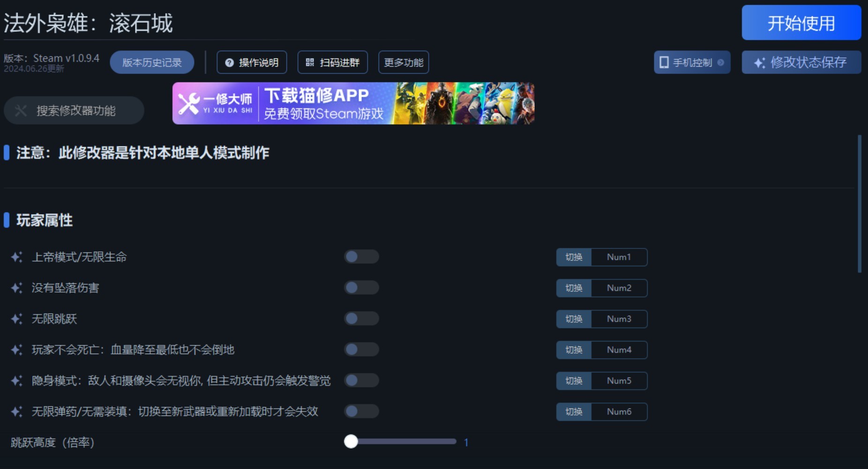868x469 pixels.
Task: Click sparkle icon beside 上帝模式/无限生命
Action: click(x=16, y=257)
